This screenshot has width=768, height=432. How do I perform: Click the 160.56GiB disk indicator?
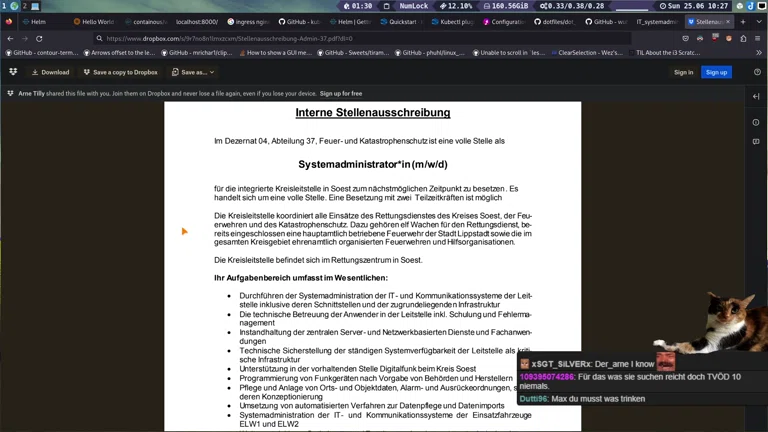pyautogui.click(x=506, y=6)
